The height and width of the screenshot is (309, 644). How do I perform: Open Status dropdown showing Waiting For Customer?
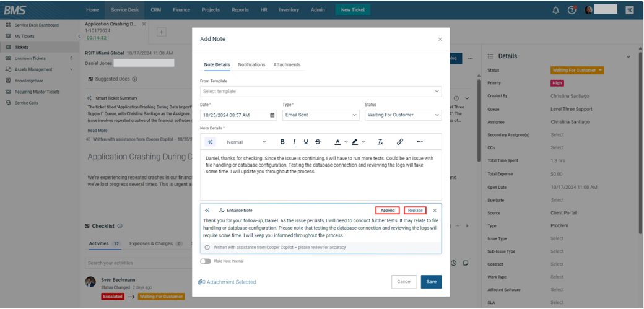pos(402,115)
